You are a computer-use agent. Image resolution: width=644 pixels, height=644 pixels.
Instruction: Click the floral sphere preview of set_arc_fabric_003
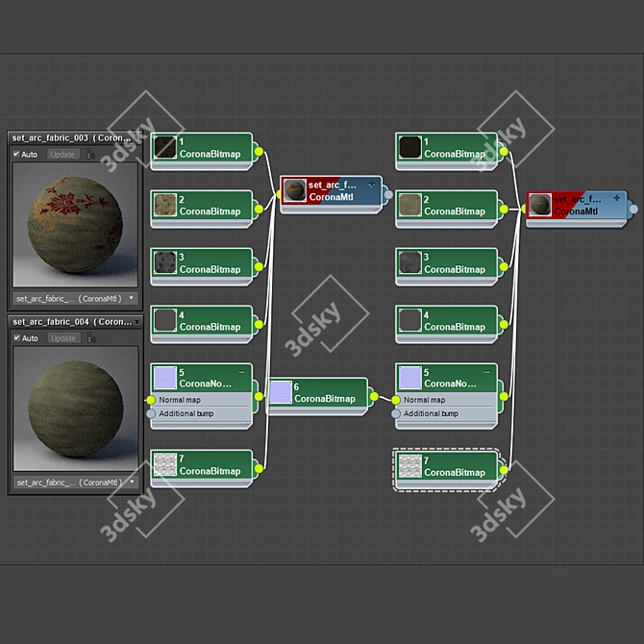pos(75,225)
